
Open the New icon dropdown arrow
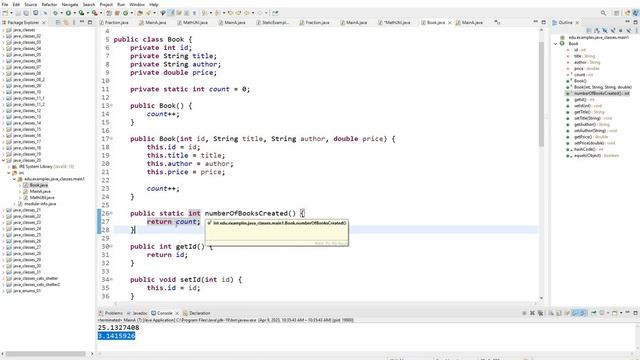point(11,13)
